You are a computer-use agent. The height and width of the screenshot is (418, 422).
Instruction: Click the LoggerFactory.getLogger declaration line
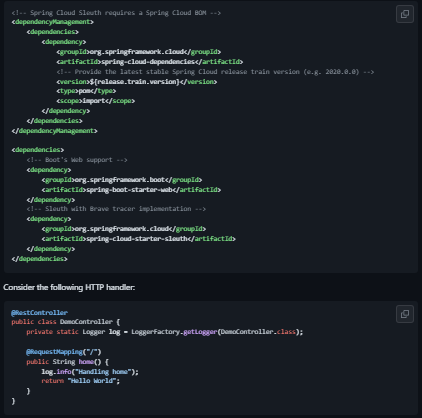point(165,332)
